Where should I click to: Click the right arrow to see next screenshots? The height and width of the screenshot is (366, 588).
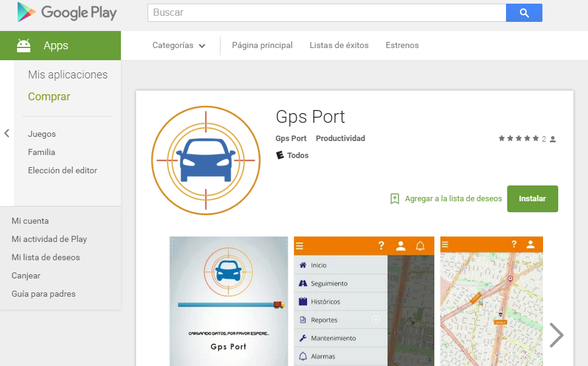tap(556, 334)
